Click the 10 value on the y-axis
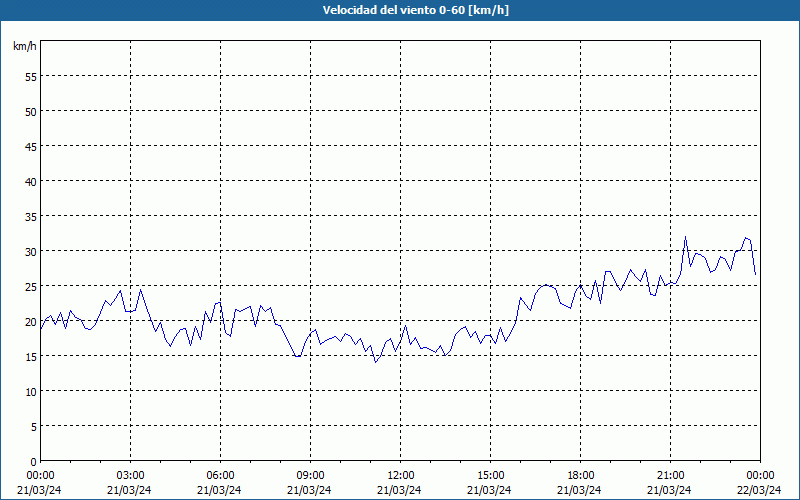Viewport: 800px width, 500px height. click(31, 392)
